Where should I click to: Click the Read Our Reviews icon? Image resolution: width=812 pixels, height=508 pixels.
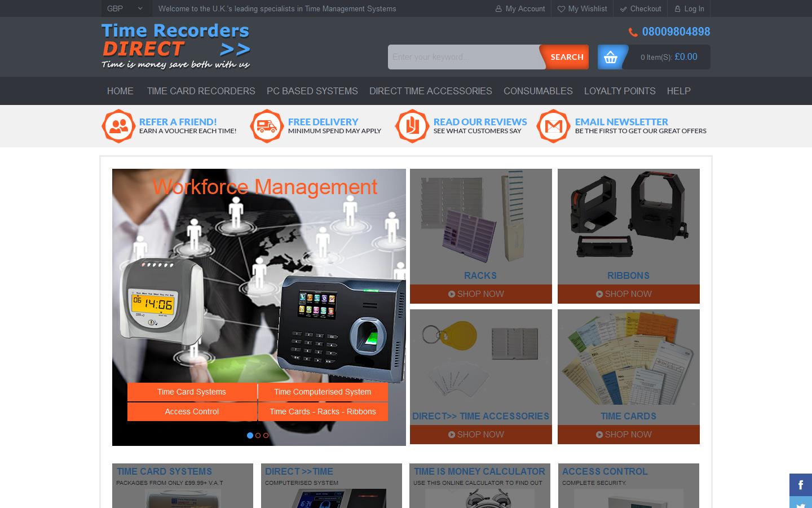(412, 126)
